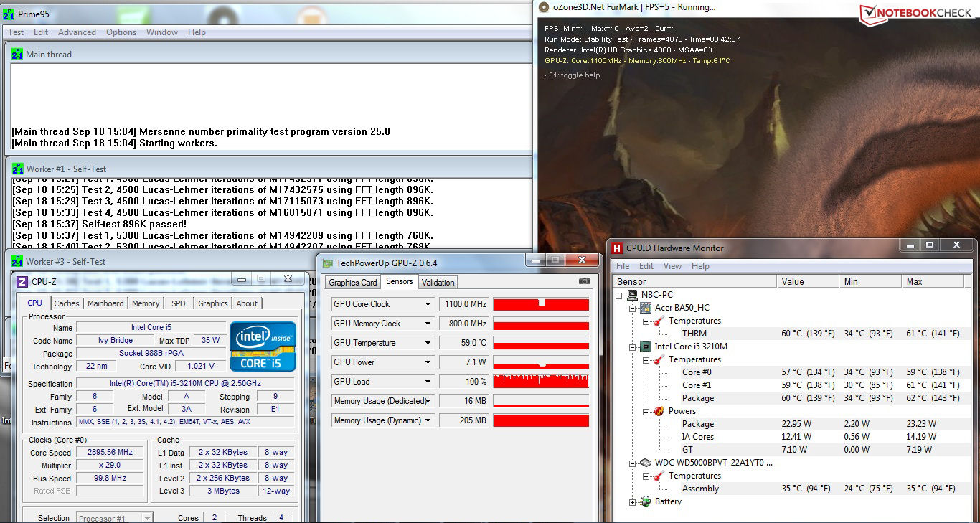The width and height of the screenshot is (980, 523).
Task: Open the About tab in CPU-Z
Action: [247, 303]
